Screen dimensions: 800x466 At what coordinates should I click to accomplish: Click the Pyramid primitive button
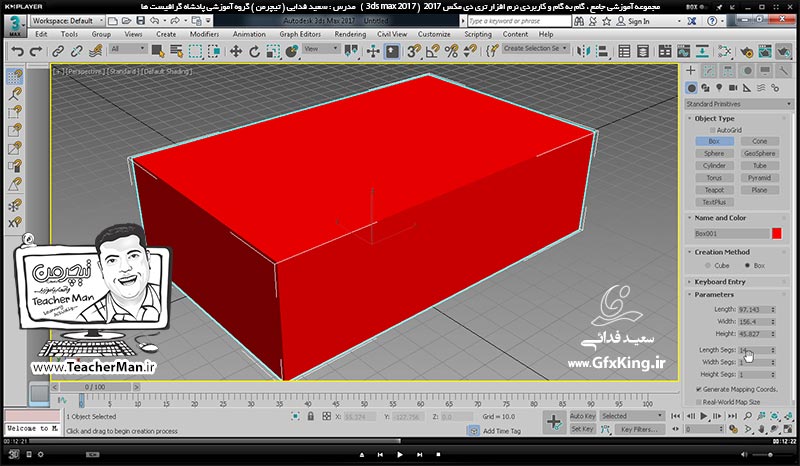click(759, 178)
